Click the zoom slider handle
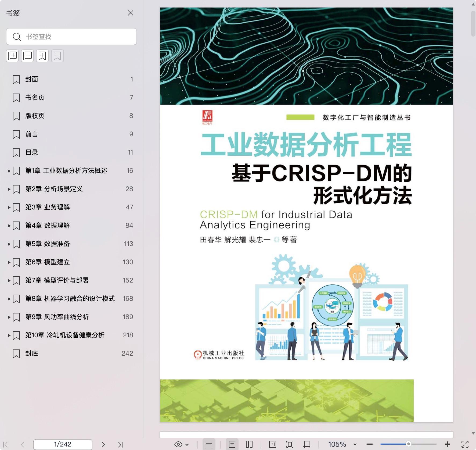 point(408,444)
